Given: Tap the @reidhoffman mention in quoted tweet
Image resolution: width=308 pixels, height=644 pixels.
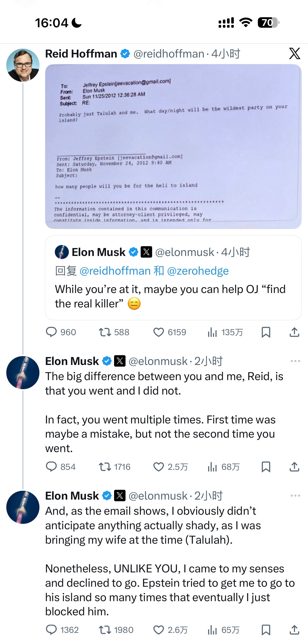Looking at the screenshot, I should [115, 271].
